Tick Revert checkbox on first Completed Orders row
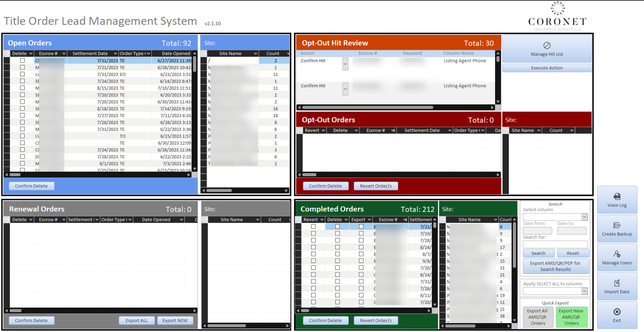 coord(313,227)
